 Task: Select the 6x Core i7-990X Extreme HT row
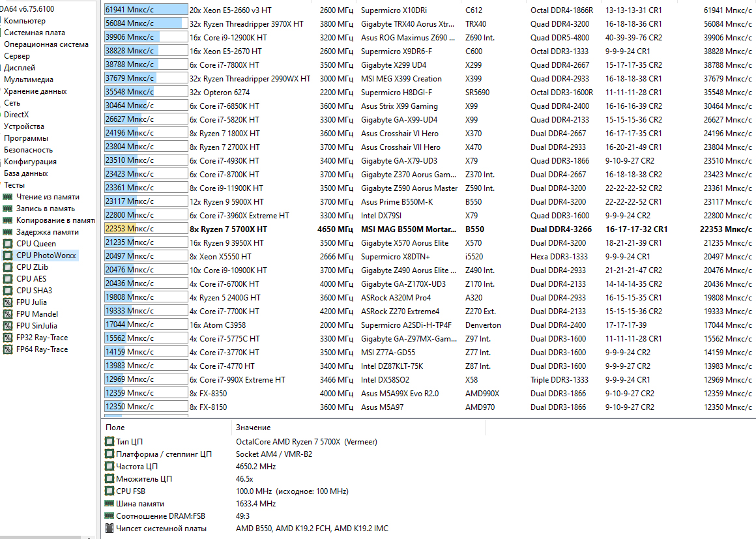point(429,379)
